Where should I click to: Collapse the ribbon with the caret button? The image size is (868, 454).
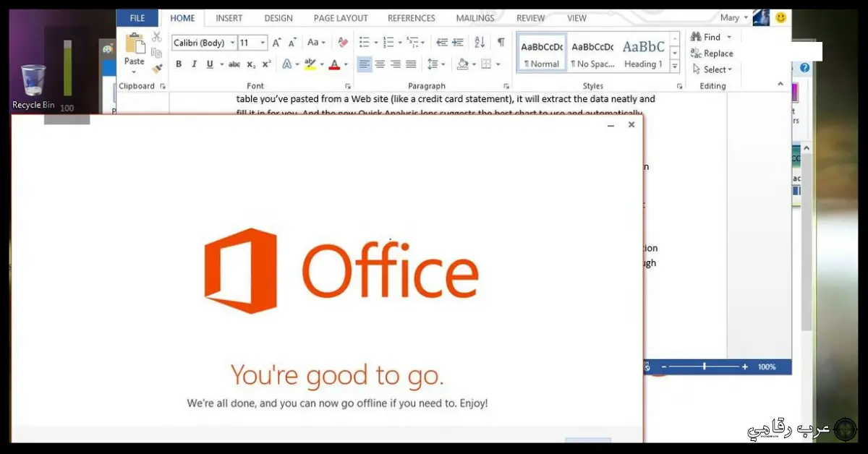tap(780, 85)
